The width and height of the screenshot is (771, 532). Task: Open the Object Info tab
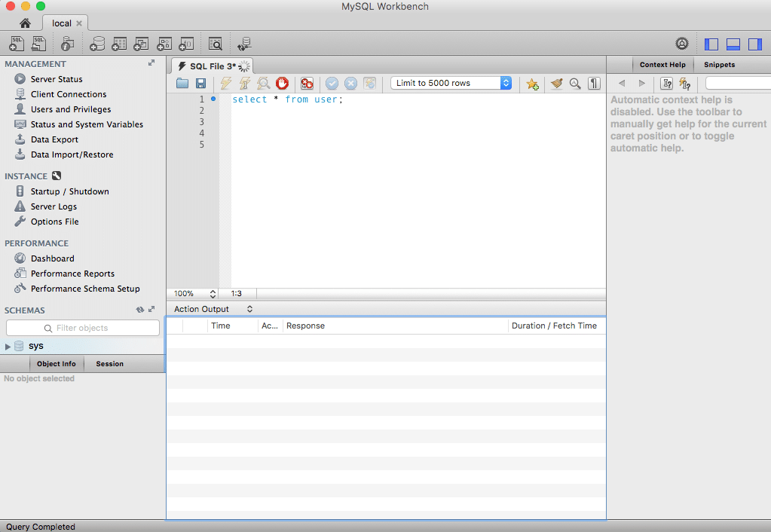56,364
